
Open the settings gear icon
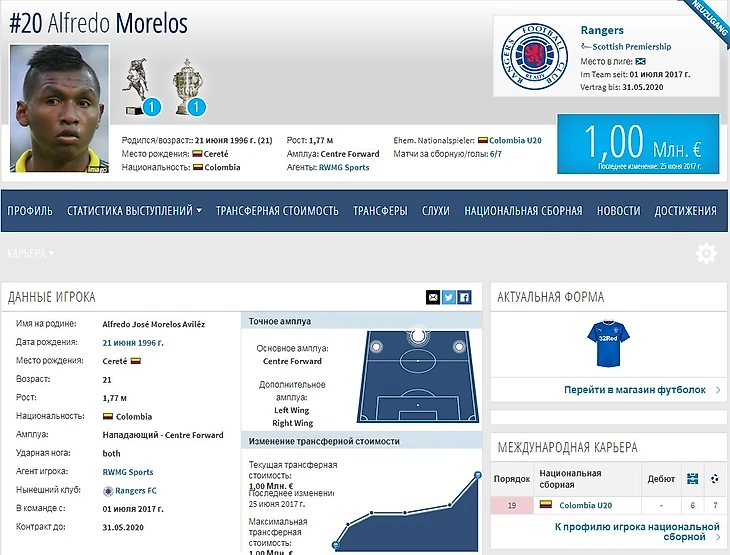point(706,253)
